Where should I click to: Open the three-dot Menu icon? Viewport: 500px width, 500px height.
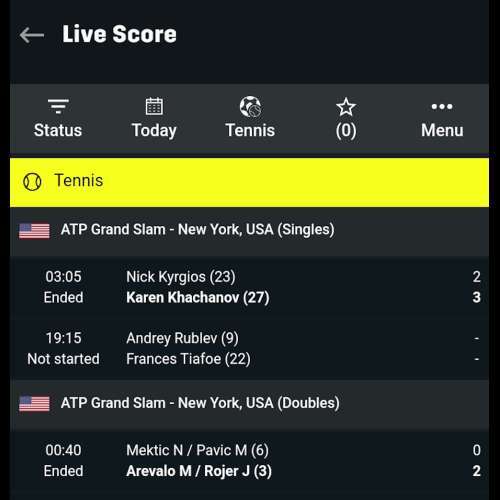[442, 107]
